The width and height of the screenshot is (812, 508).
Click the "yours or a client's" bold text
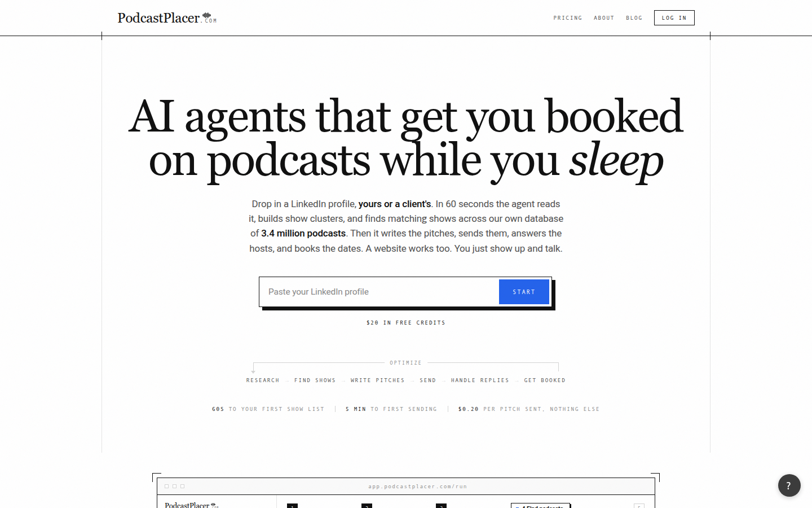[x=395, y=204]
